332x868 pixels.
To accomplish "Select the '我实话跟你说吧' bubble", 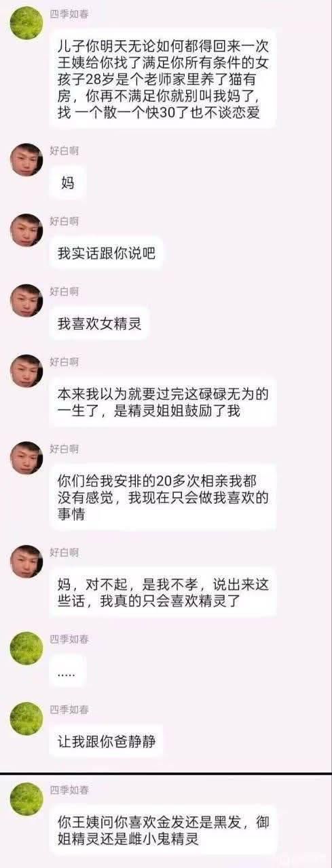I will click(107, 254).
